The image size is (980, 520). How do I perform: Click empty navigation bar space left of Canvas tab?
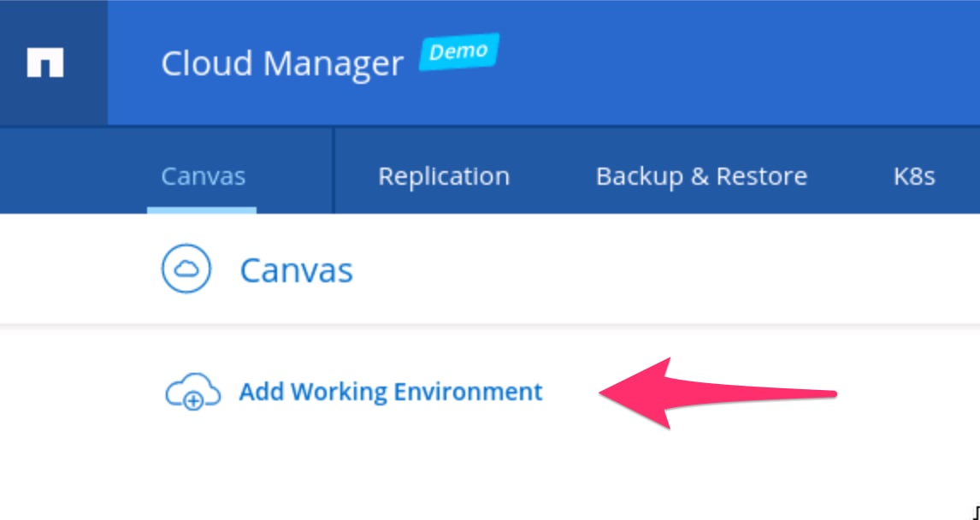pyautogui.click(x=68, y=171)
